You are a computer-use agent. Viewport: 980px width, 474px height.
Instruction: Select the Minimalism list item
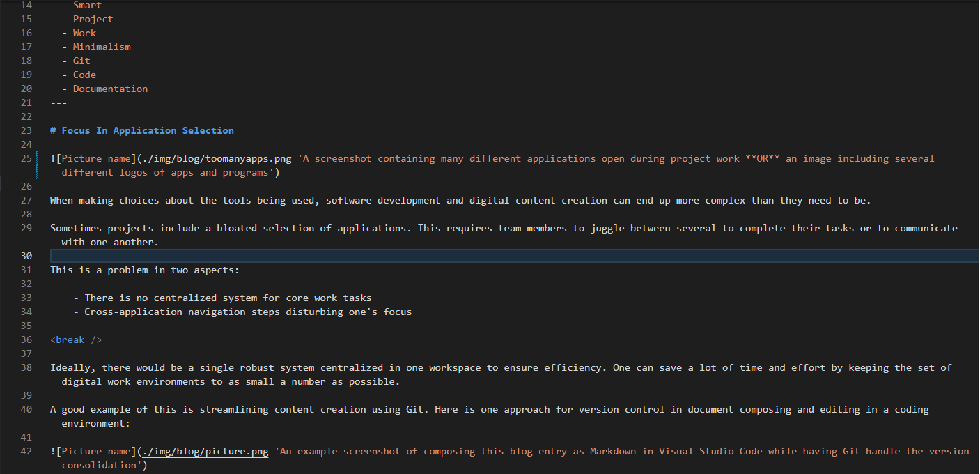(x=102, y=47)
